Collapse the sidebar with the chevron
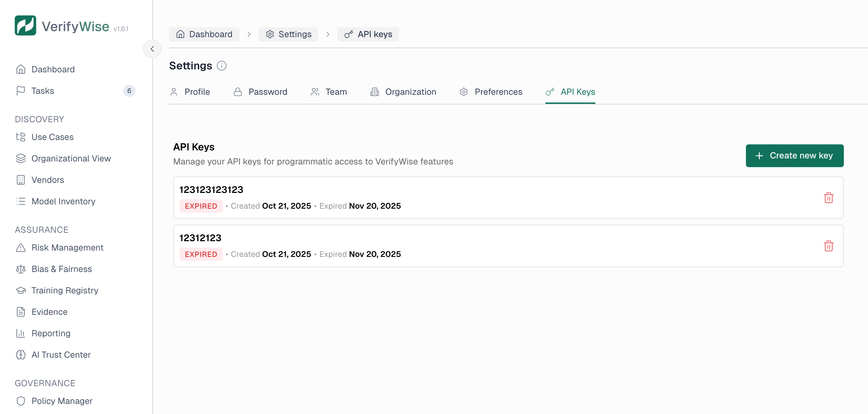868x414 pixels. 152,49
